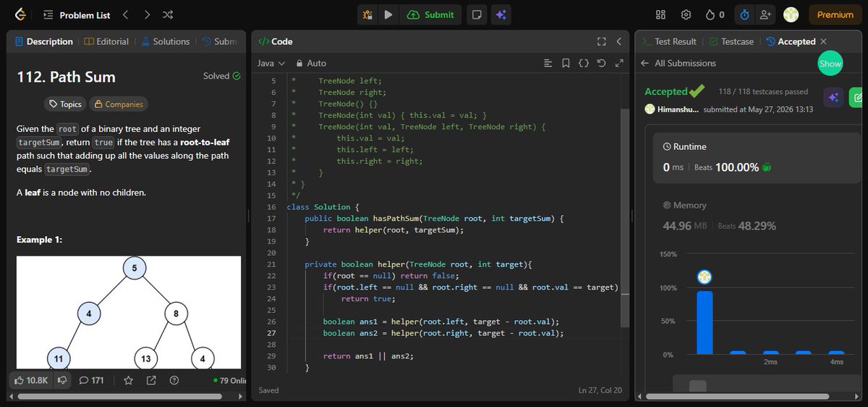Submit the solution

click(x=431, y=14)
